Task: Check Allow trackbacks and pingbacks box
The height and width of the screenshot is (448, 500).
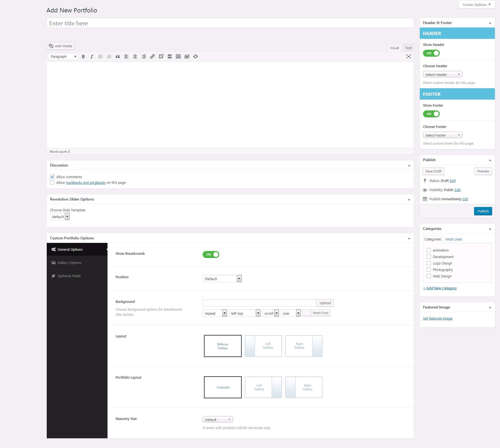Action: [52, 182]
